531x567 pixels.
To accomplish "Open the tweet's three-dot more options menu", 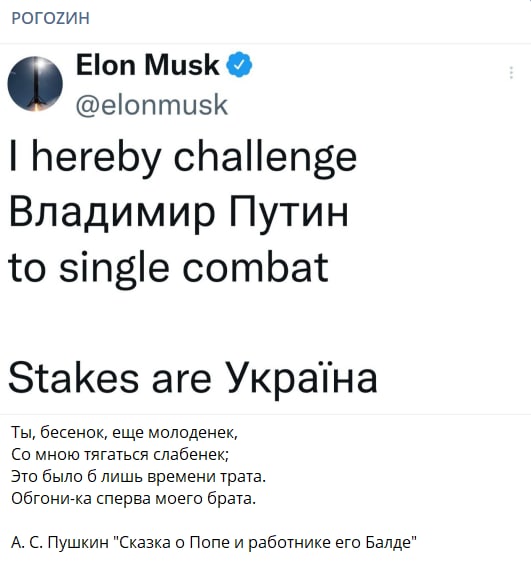I will [x=511, y=73].
